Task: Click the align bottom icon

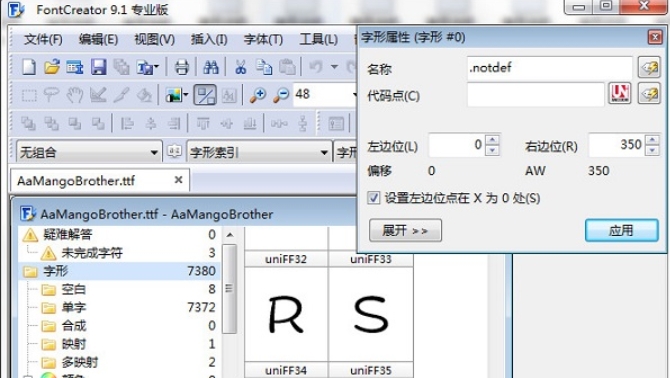Action: [250, 123]
